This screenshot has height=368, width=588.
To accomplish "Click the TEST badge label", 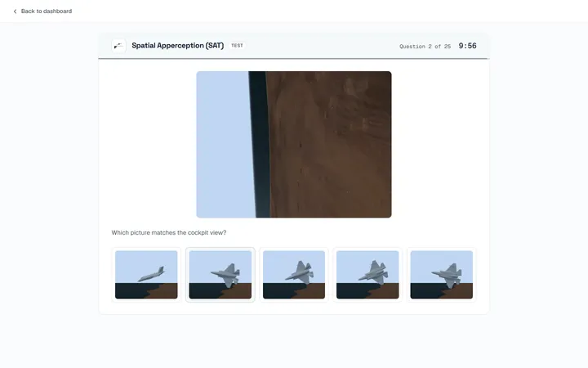I will (x=237, y=46).
